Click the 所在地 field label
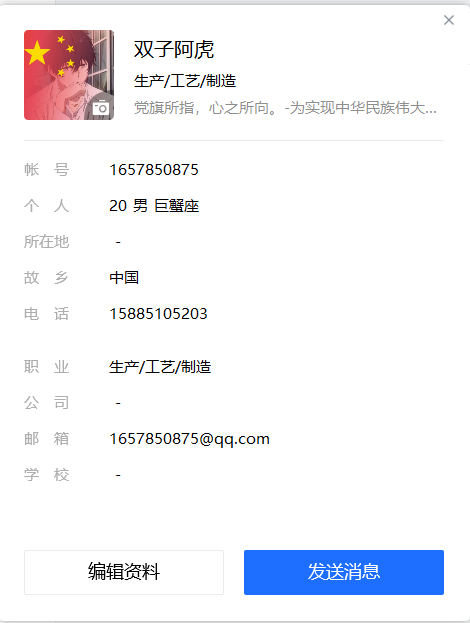This screenshot has width=470, height=623. tap(46, 242)
